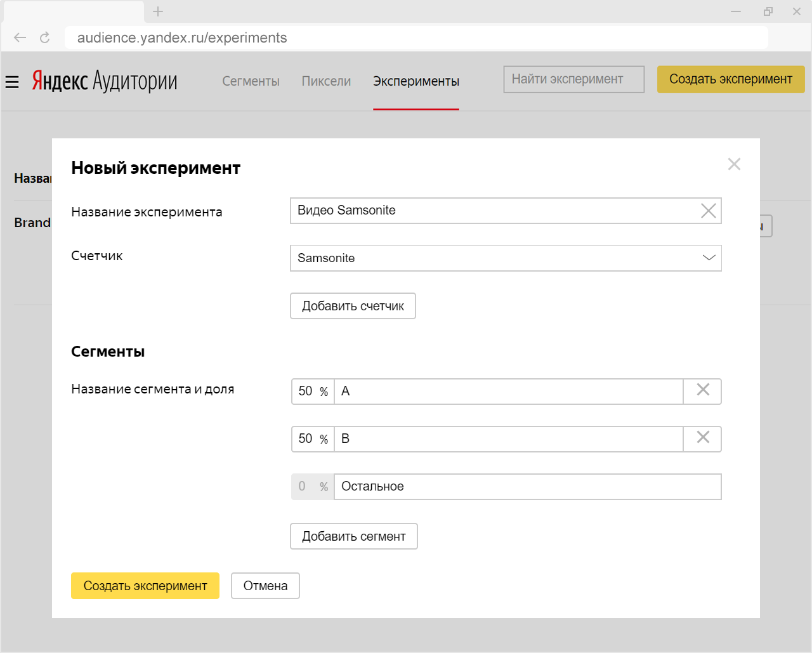Click Новый эксперимент dialog title
Viewport: 812px width, 653px height.
(156, 168)
